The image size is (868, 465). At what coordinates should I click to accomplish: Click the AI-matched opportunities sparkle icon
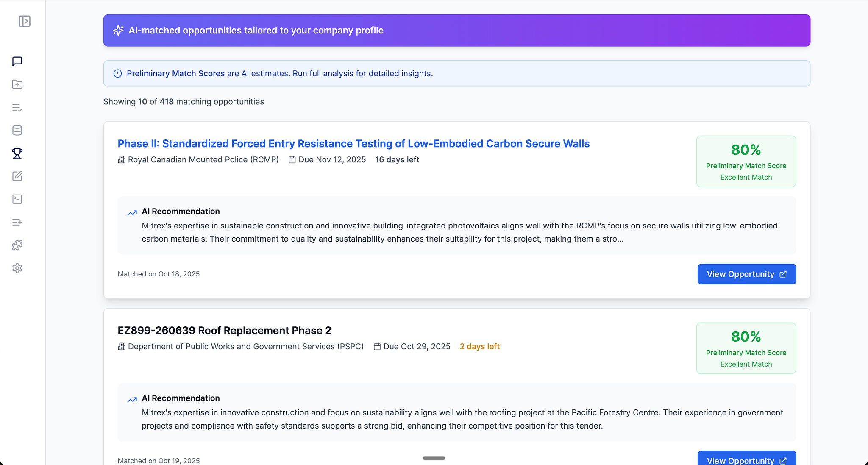[x=118, y=31]
